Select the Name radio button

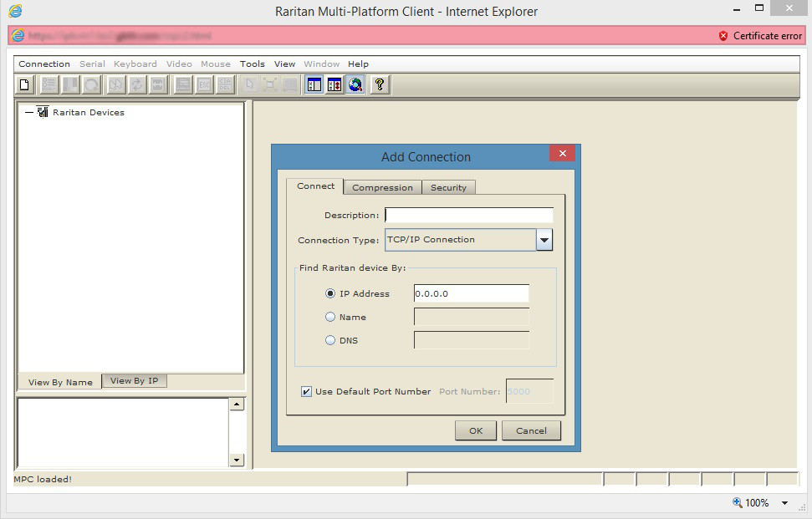[x=329, y=317]
